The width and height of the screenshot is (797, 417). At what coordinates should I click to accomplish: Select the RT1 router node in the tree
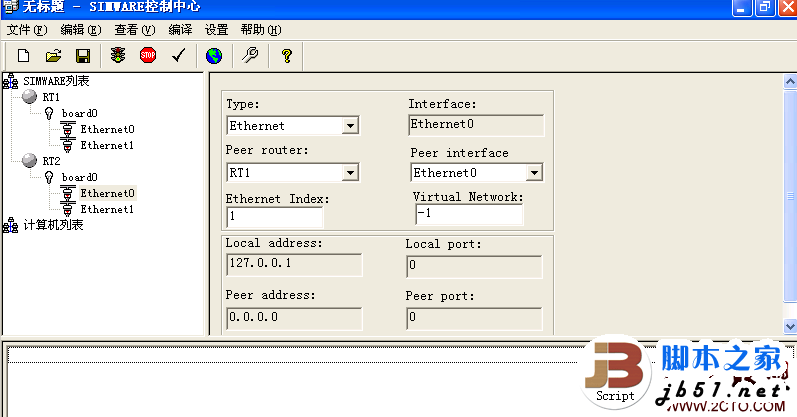51,97
